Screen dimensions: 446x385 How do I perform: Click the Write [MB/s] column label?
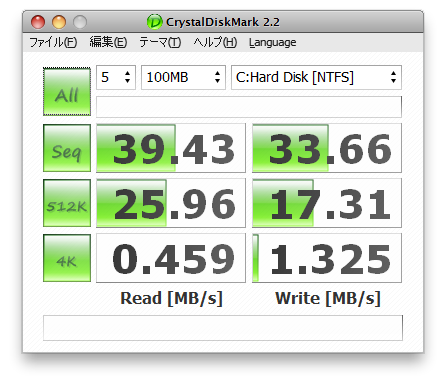tap(328, 298)
